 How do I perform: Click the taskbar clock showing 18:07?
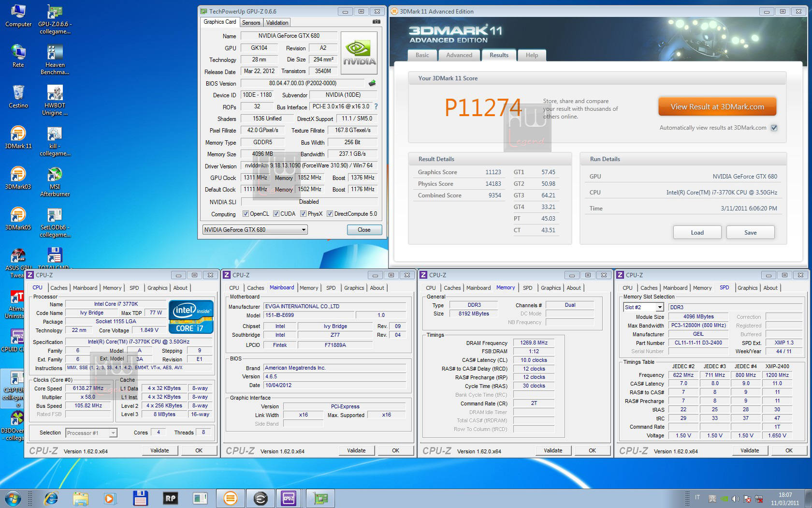785,499
